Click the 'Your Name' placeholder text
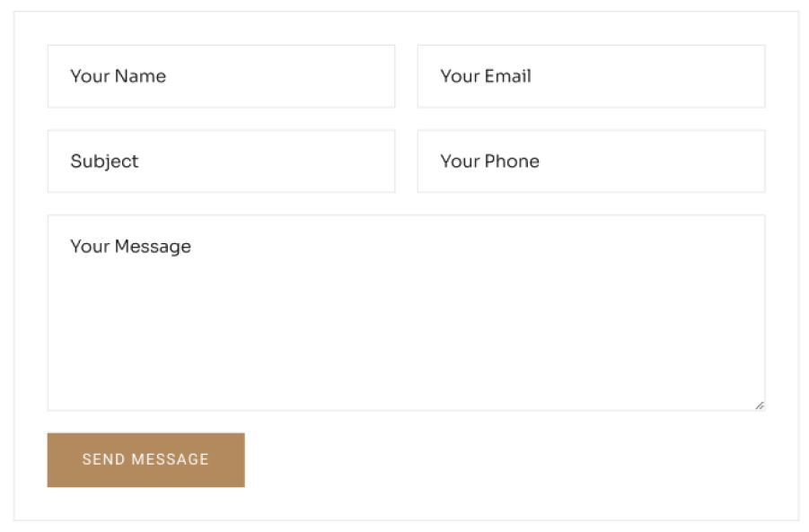Screen dimensions: 809x532 118,76
